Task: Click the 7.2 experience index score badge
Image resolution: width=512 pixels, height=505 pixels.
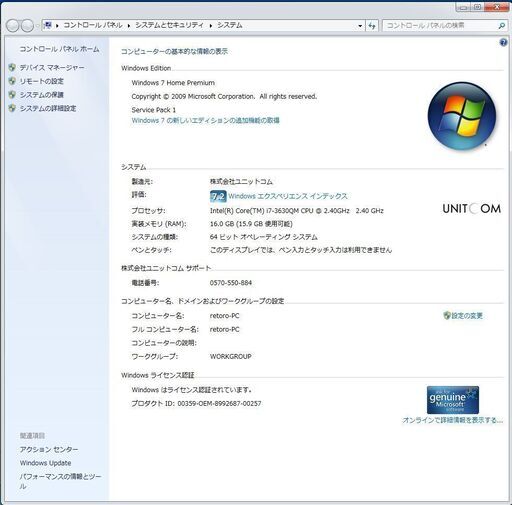Action: click(218, 196)
